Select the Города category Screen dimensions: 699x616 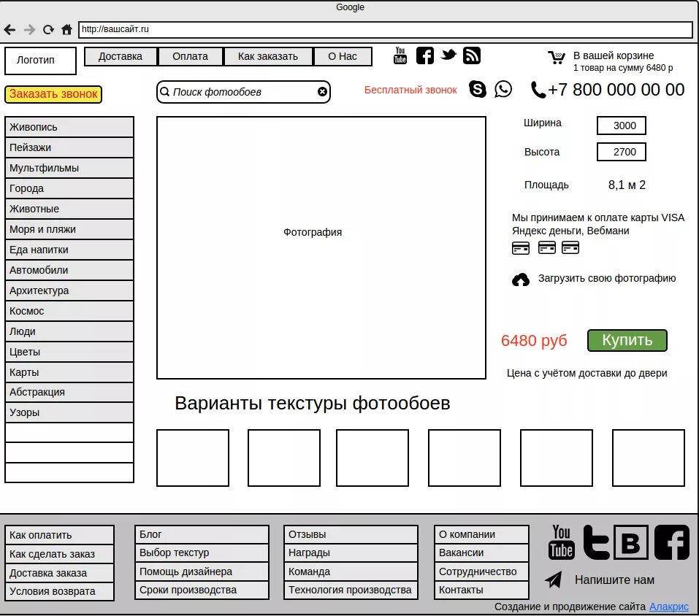(x=69, y=188)
